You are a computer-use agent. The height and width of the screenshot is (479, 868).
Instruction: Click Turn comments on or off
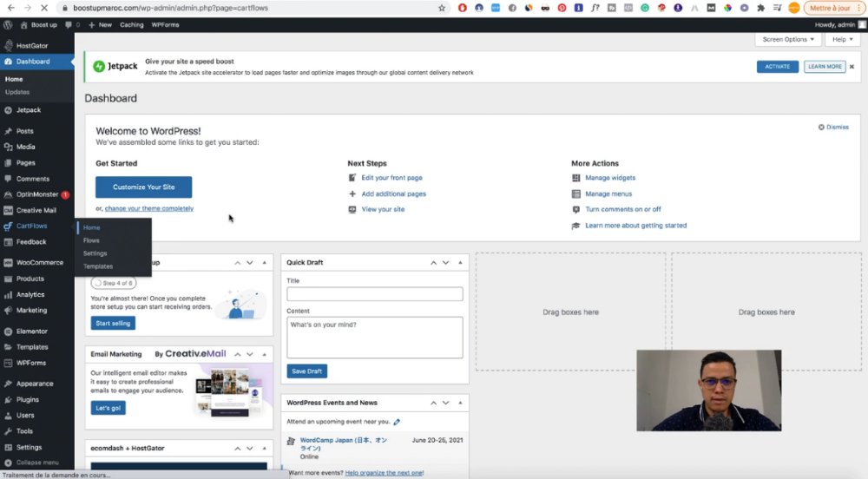click(x=622, y=209)
